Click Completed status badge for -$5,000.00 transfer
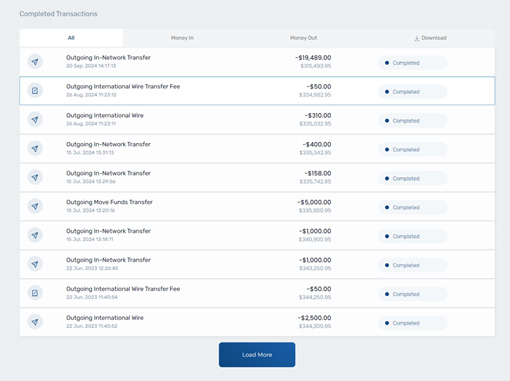This screenshot has width=510, height=381. tap(412, 207)
